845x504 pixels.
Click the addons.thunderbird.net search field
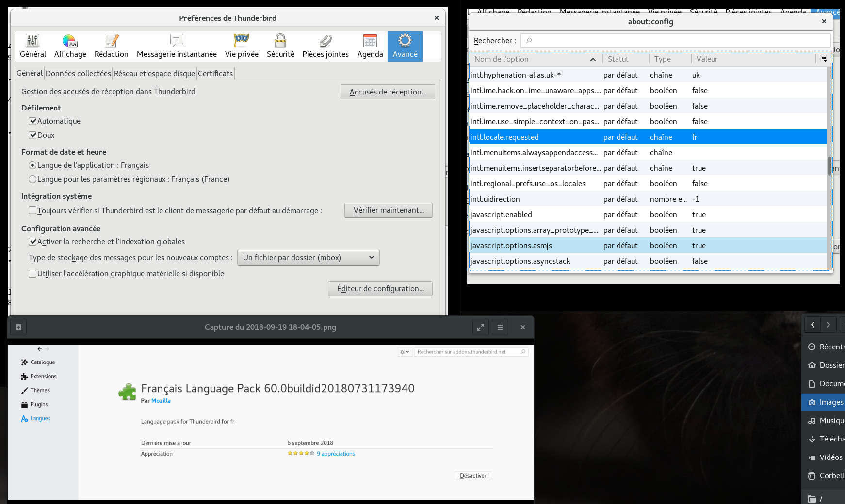point(471,352)
